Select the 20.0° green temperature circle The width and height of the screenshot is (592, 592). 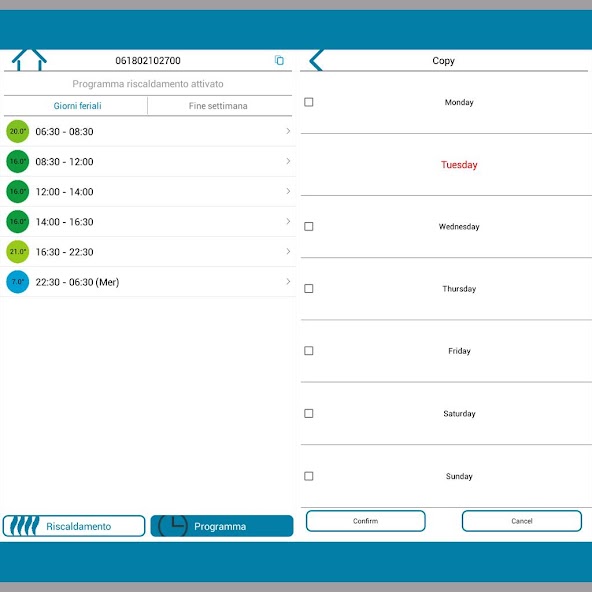18,131
